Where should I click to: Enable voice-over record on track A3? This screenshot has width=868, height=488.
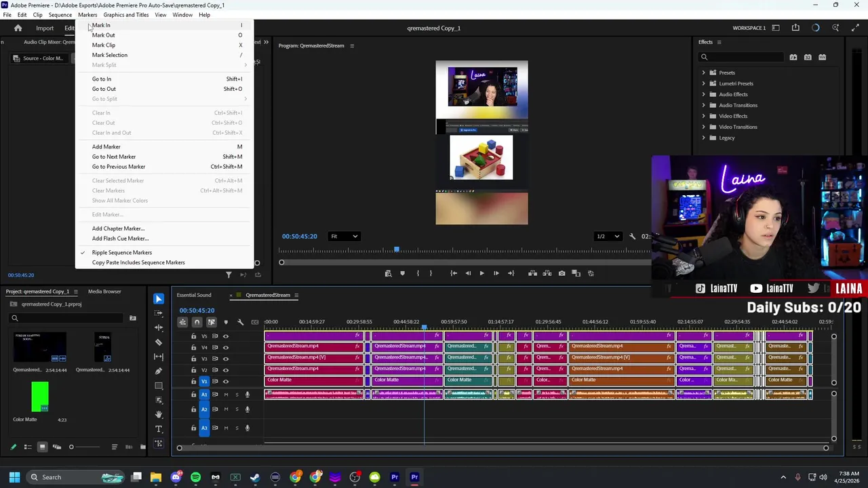(x=248, y=428)
